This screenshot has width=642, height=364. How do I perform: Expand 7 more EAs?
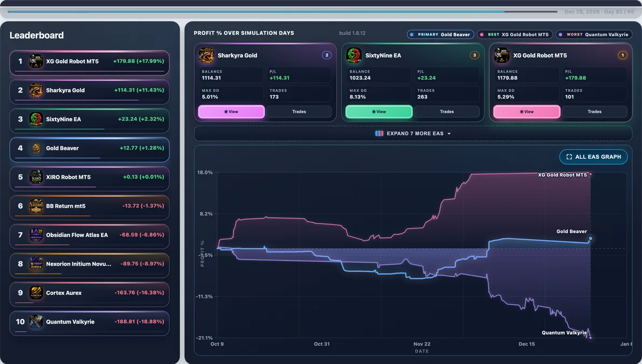tap(413, 134)
